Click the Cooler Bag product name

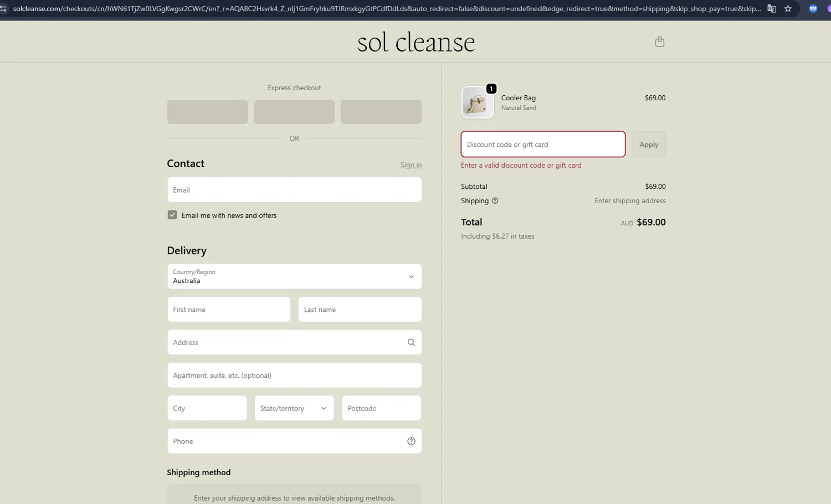(519, 98)
